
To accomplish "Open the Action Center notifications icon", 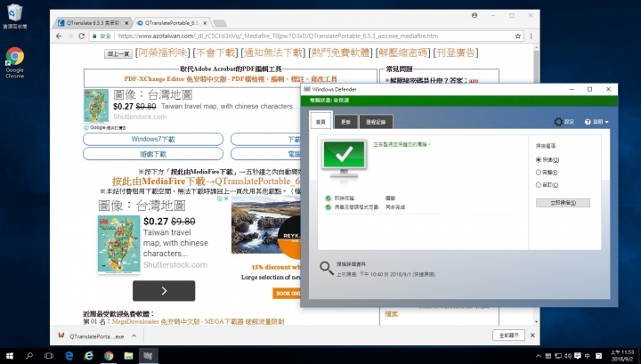I will coord(578,356).
